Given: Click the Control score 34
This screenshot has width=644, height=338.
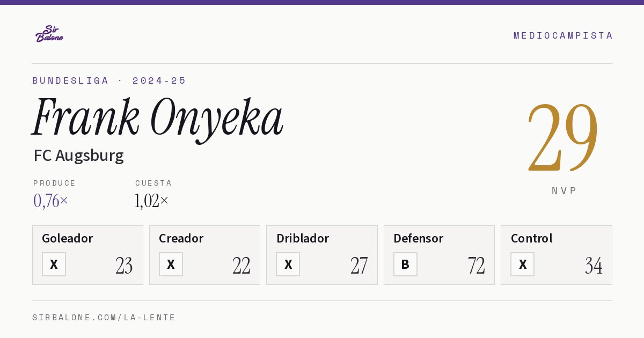Looking at the screenshot, I should tap(594, 266).
